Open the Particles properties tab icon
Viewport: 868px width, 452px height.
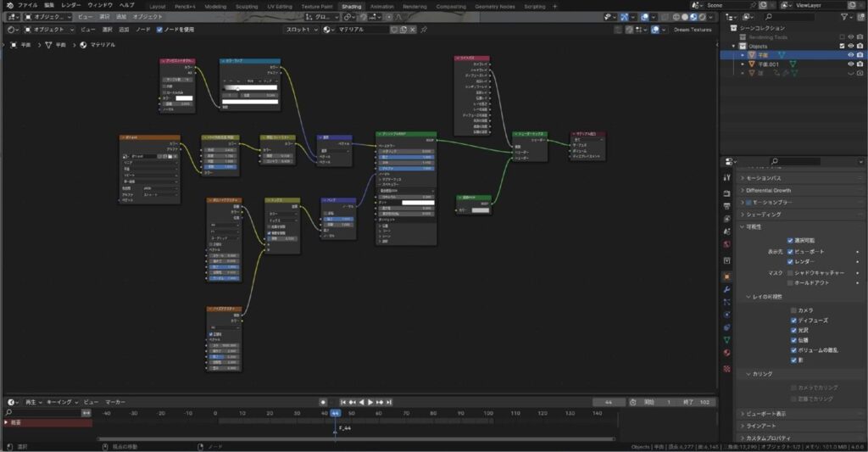(726, 302)
